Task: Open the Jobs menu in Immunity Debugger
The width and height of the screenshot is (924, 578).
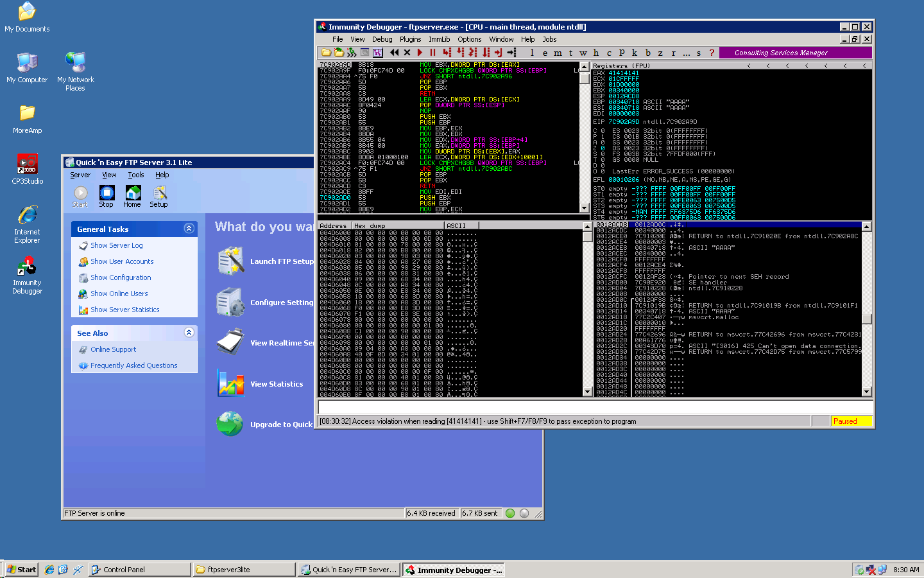Action: click(549, 39)
